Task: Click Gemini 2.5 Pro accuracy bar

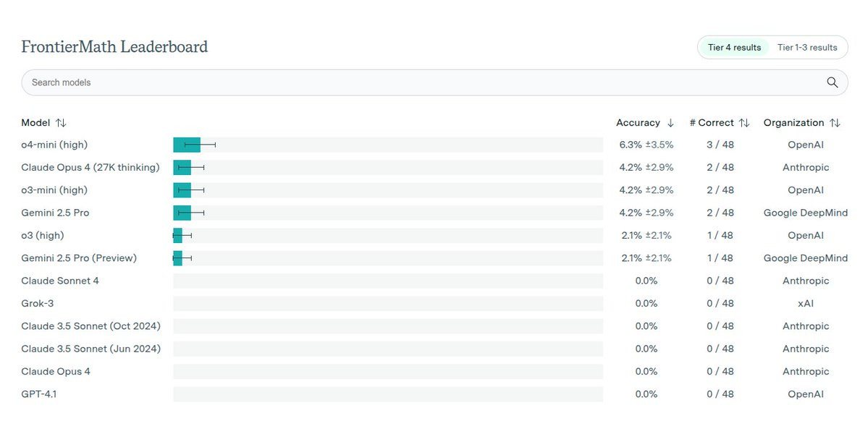Action: pos(182,213)
